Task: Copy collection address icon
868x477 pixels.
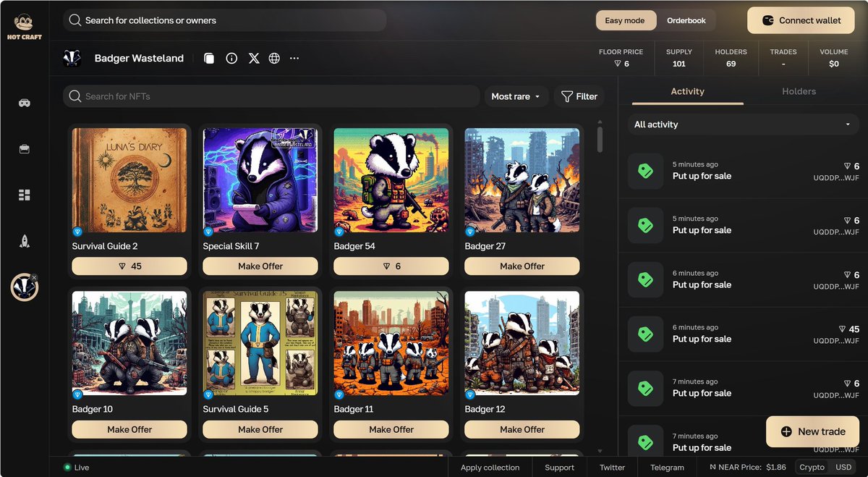Action: (209, 59)
